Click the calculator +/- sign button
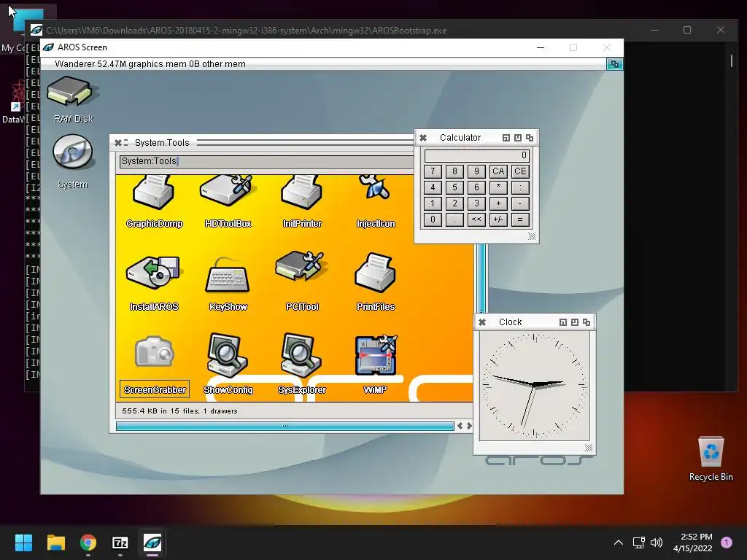 (498, 220)
